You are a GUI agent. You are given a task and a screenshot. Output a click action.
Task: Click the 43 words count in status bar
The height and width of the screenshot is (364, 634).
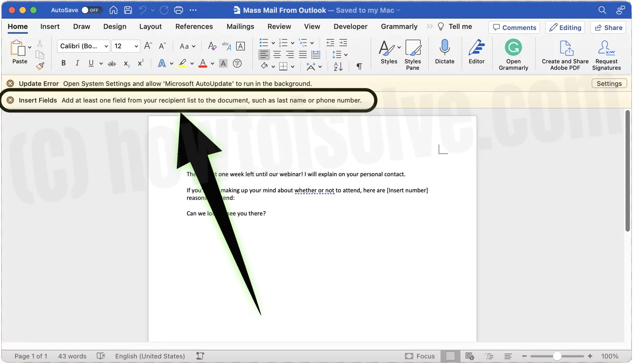(x=72, y=356)
